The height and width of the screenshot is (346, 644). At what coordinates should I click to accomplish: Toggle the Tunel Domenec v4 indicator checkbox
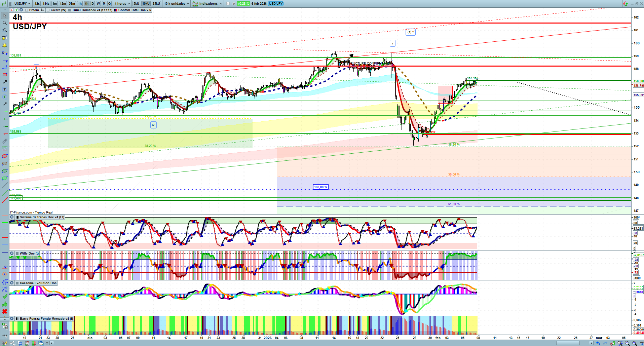(x=70, y=10)
